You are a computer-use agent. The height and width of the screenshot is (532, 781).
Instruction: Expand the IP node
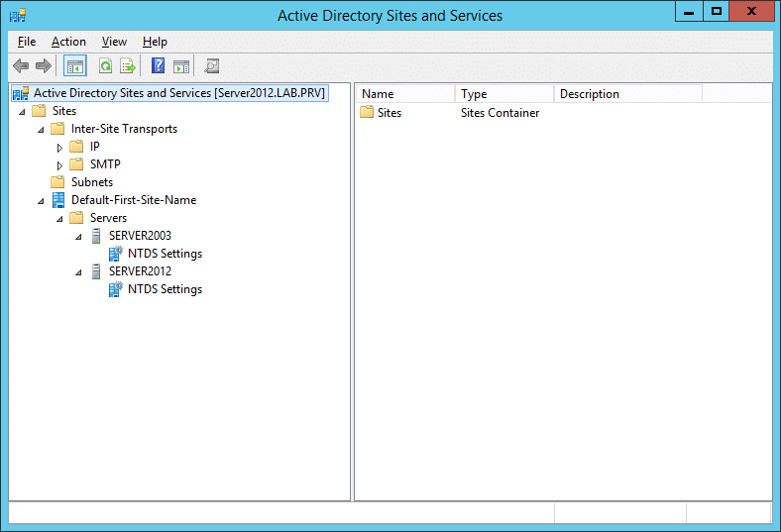point(59,148)
